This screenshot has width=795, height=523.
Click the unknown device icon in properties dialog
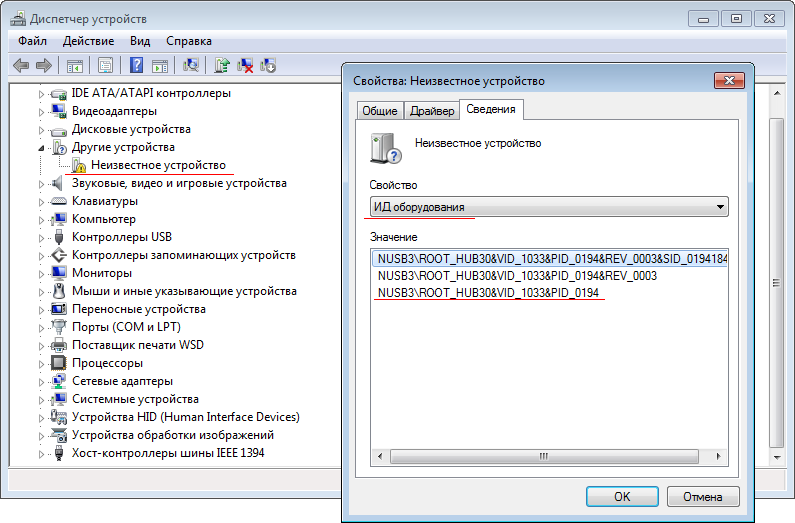click(x=385, y=148)
